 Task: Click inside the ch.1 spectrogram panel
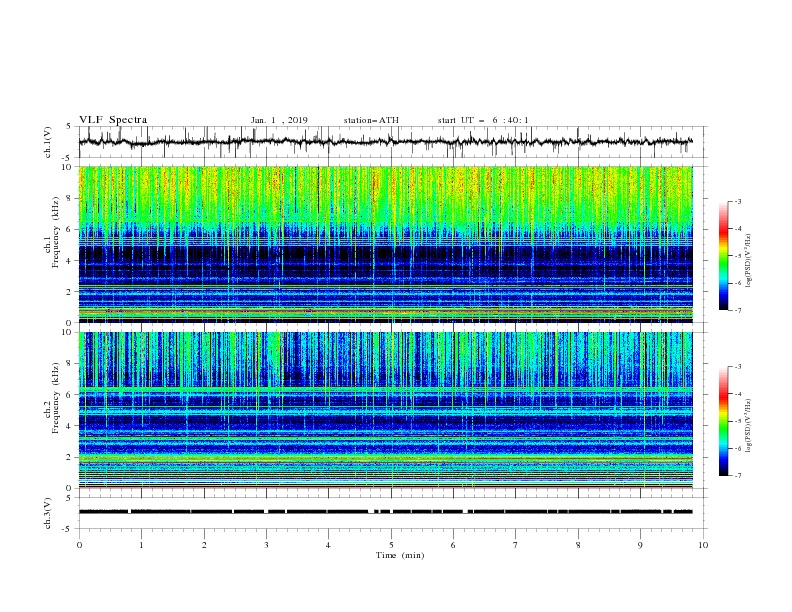386,244
